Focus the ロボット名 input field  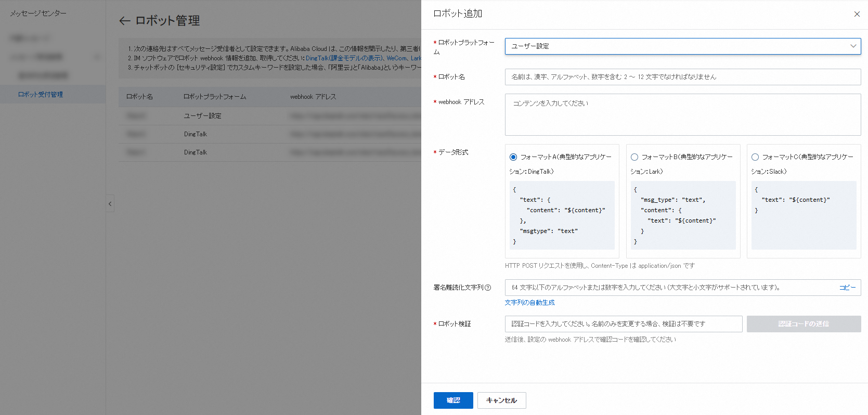(x=683, y=77)
